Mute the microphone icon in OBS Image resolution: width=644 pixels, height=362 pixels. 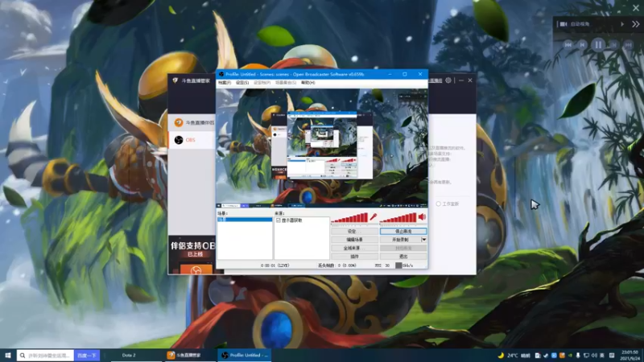[374, 217]
